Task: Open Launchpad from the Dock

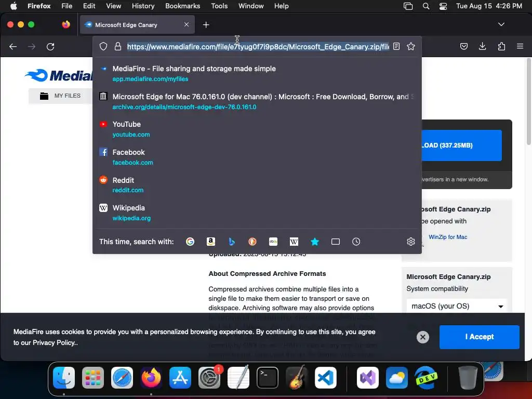Action: [93, 378]
